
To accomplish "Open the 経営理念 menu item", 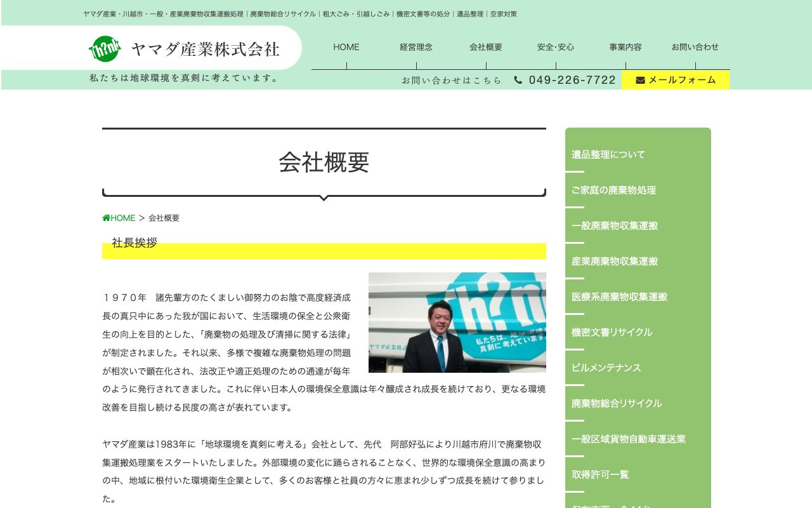I will point(416,47).
